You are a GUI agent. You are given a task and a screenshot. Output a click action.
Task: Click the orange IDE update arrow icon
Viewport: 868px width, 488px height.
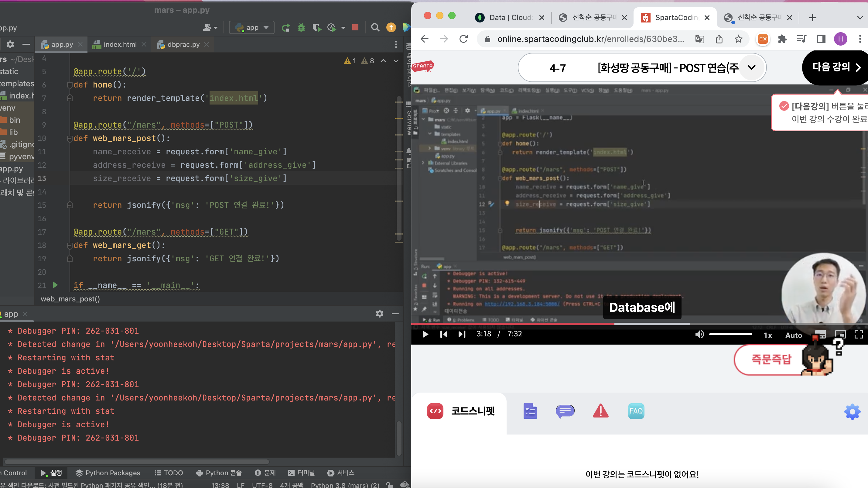tap(391, 28)
